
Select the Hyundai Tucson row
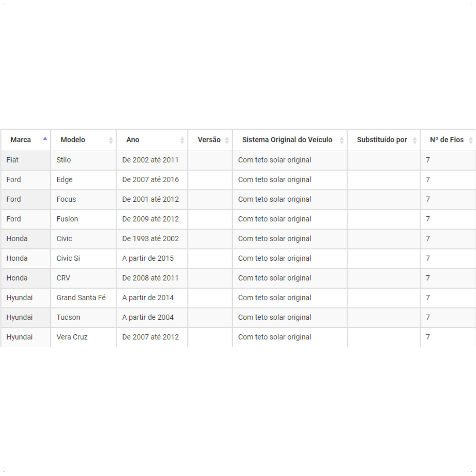(238, 317)
